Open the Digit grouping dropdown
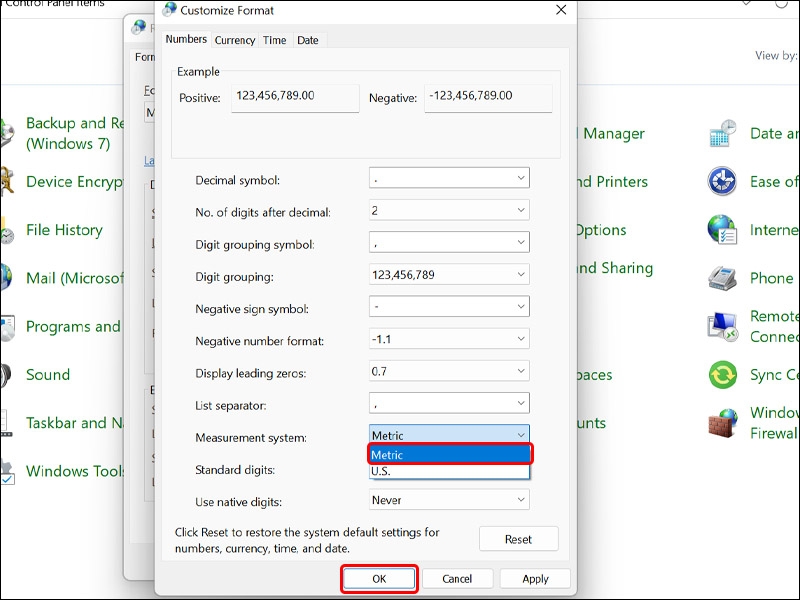 (449, 275)
